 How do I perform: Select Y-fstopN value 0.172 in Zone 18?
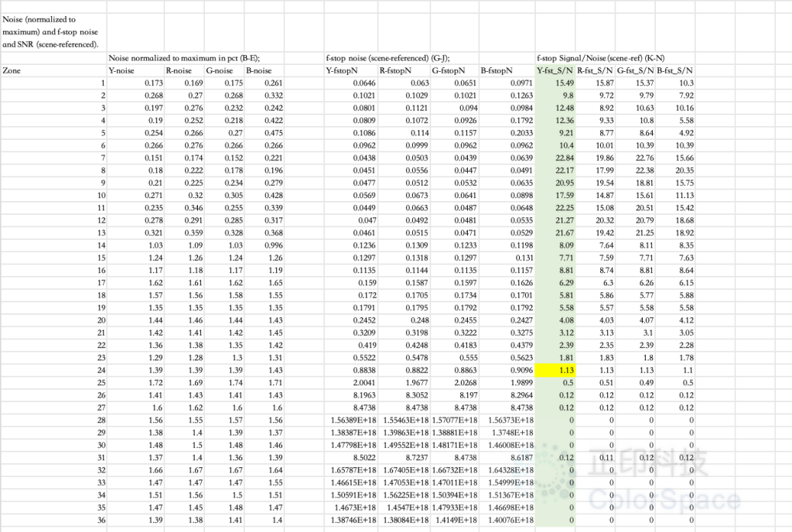point(351,295)
